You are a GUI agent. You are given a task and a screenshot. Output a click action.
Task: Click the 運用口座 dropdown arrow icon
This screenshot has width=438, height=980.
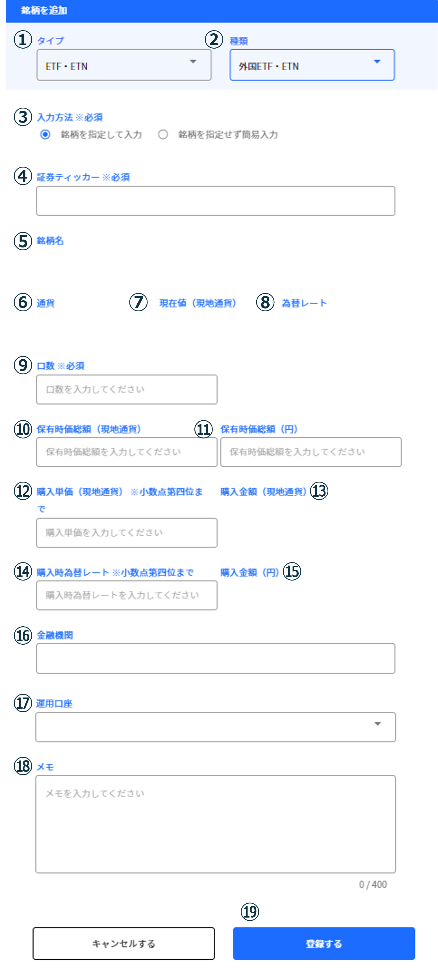click(x=378, y=723)
